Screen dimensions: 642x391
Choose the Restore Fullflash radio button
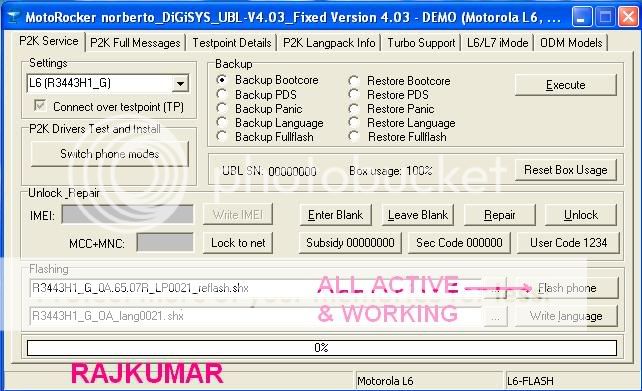click(x=354, y=136)
